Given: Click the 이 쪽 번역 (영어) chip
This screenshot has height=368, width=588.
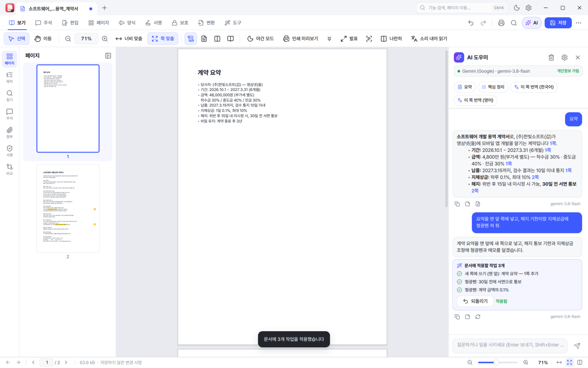Looking at the screenshot, I should [x=476, y=100].
